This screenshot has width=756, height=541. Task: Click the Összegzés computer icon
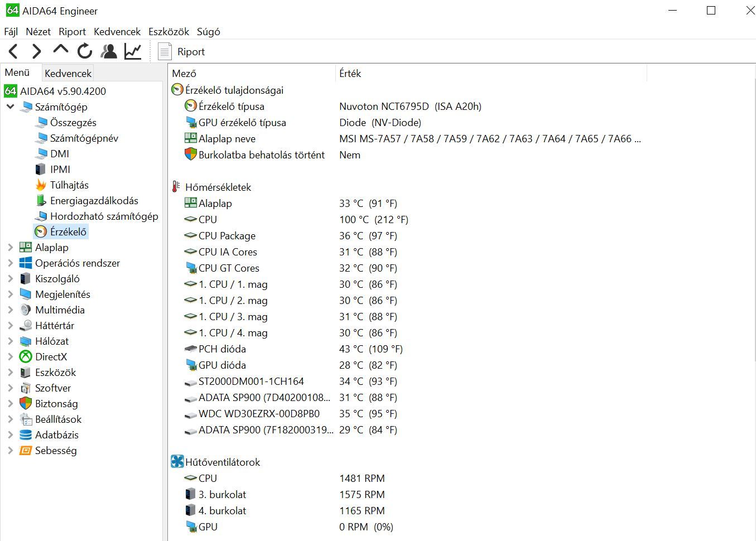click(41, 122)
